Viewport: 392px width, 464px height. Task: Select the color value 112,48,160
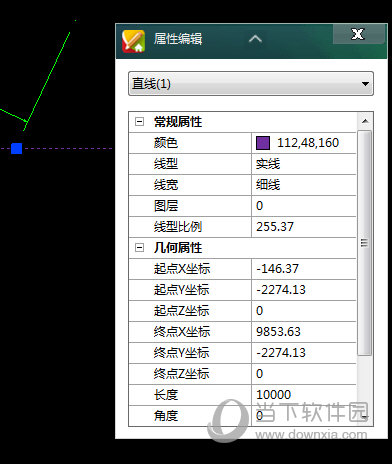[x=308, y=143]
